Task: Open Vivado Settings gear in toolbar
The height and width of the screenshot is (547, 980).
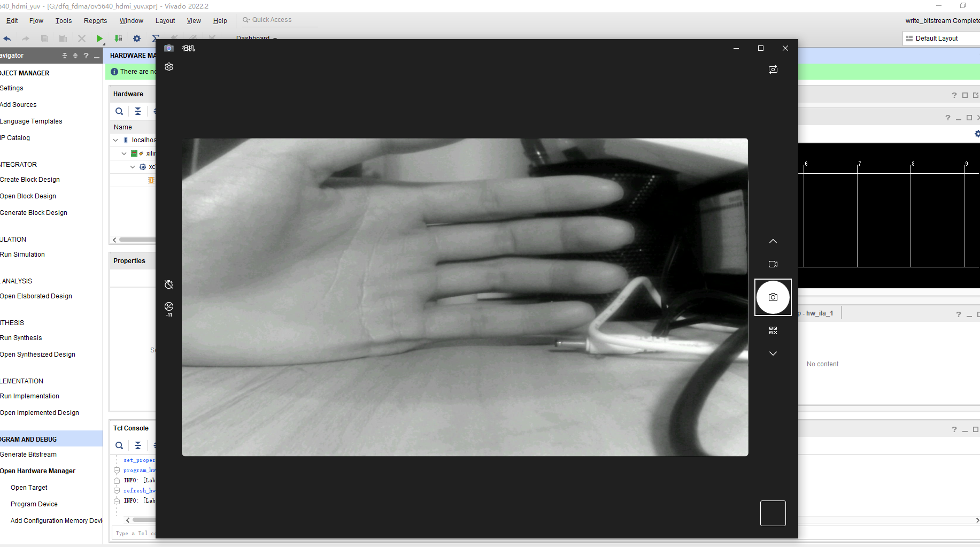Action: click(x=137, y=38)
